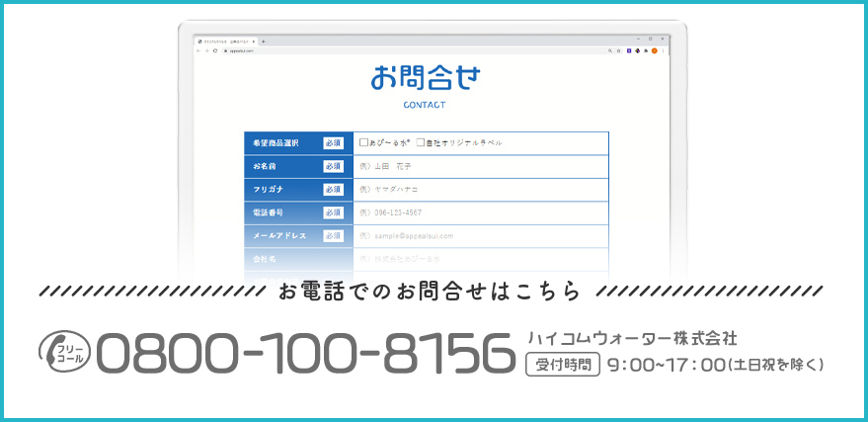Viewport: 868px width, 422px height.
Task: Click the phone number 0800-100-8156
Action: (306, 352)
